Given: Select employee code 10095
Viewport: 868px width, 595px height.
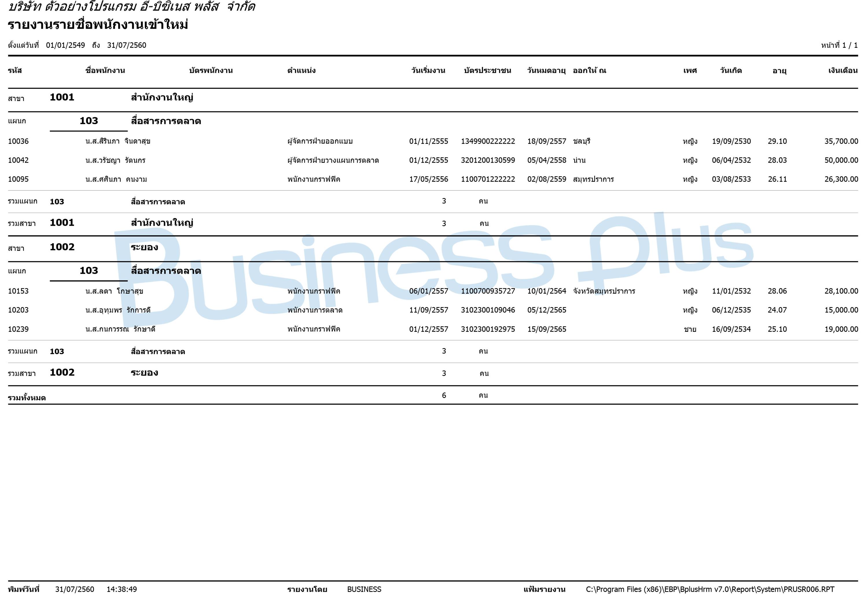Looking at the screenshot, I should coord(18,179).
